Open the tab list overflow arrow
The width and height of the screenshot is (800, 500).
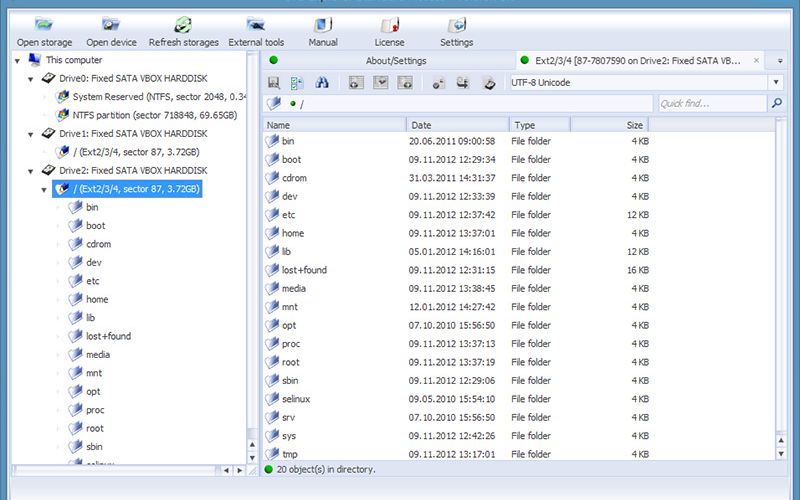click(x=778, y=61)
